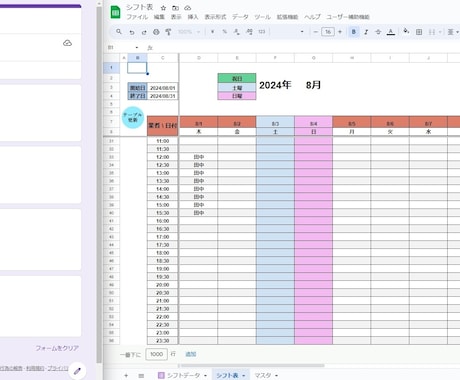Toggle italic formatting
The image size is (460, 380).
pos(366,32)
